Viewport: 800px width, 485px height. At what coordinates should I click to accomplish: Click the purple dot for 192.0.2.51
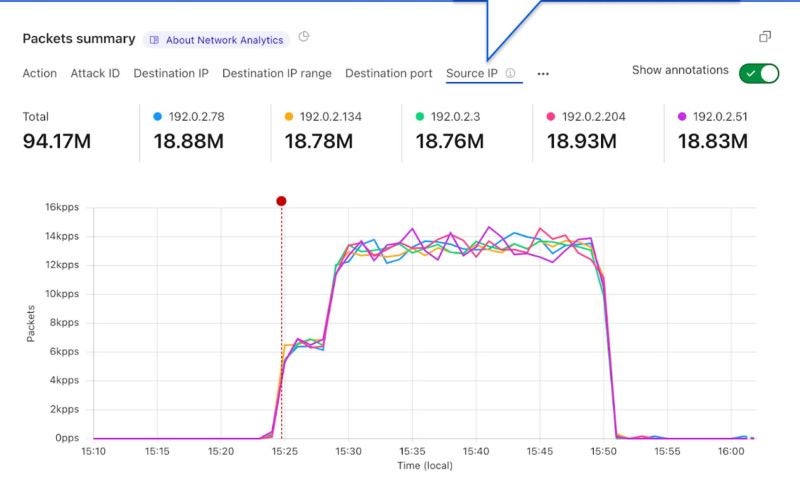pos(682,116)
